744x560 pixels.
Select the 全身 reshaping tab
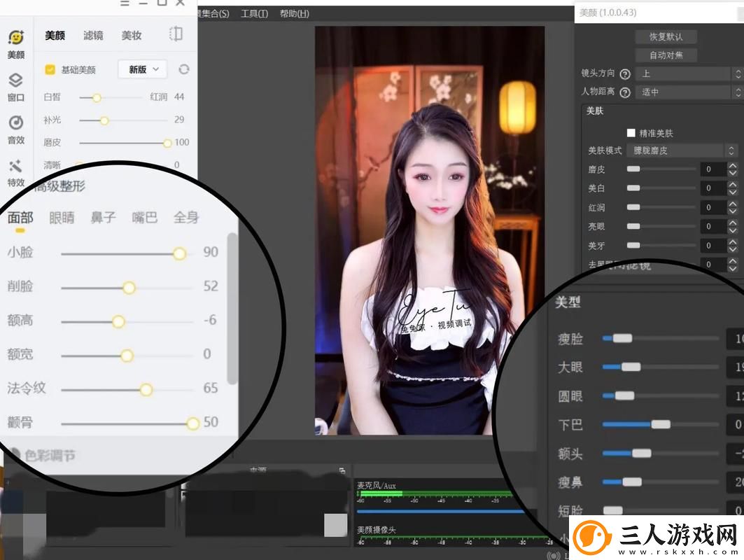pyautogui.click(x=186, y=218)
